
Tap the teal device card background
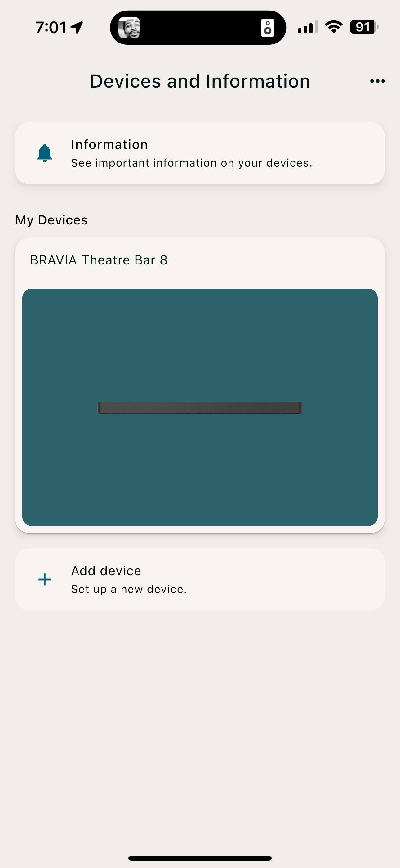pyautogui.click(x=200, y=472)
